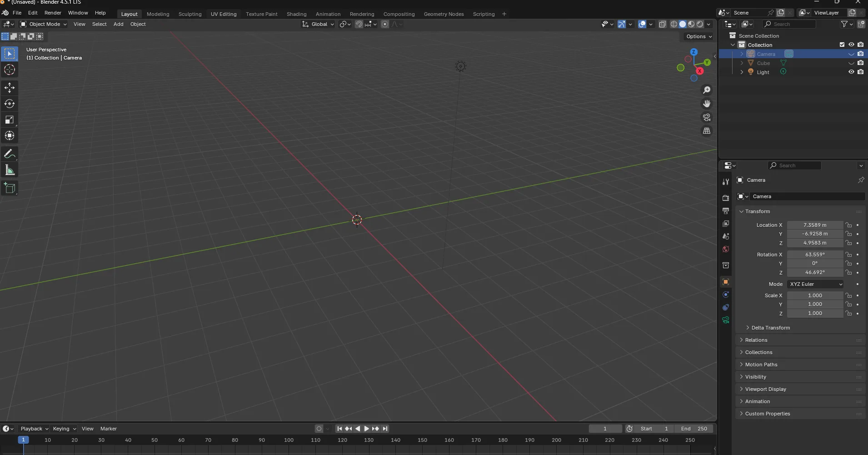Toggle X-ray mode in viewport header
Image resolution: width=868 pixels, height=455 pixels.
(663, 24)
